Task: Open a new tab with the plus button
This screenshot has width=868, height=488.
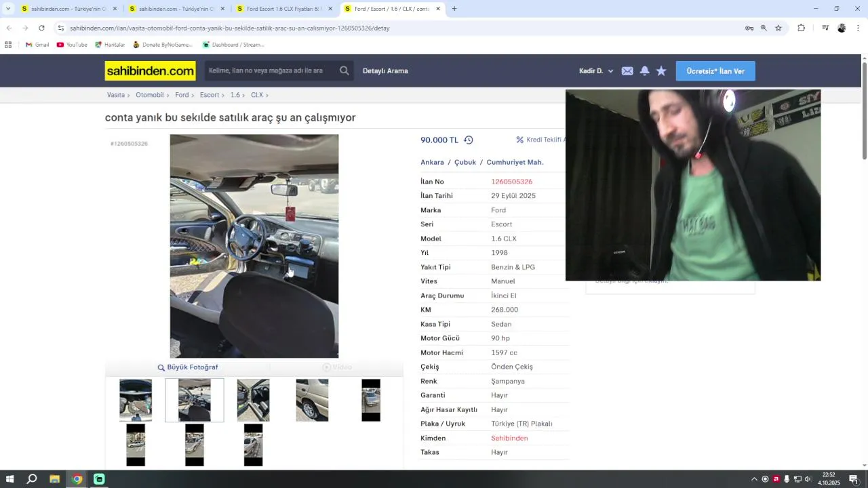Action: [x=454, y=9]
